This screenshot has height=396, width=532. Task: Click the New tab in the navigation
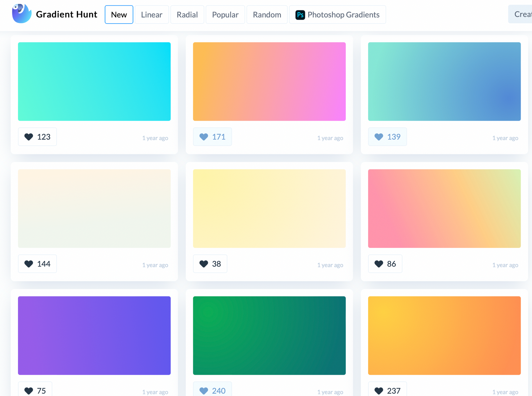click(x=119, y=14)
